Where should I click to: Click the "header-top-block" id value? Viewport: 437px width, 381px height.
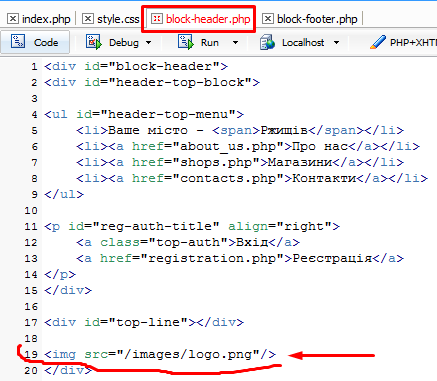tap(180, 82)
